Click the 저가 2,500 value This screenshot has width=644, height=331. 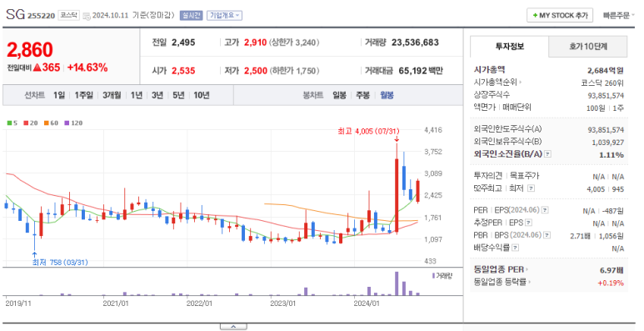click(256, 71)
